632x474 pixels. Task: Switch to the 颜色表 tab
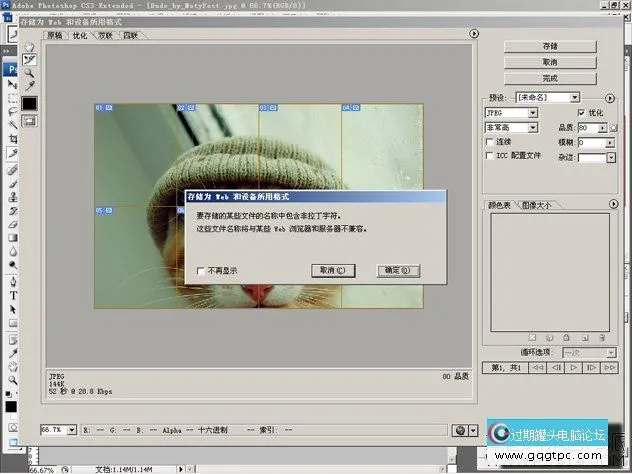(499, 205)
